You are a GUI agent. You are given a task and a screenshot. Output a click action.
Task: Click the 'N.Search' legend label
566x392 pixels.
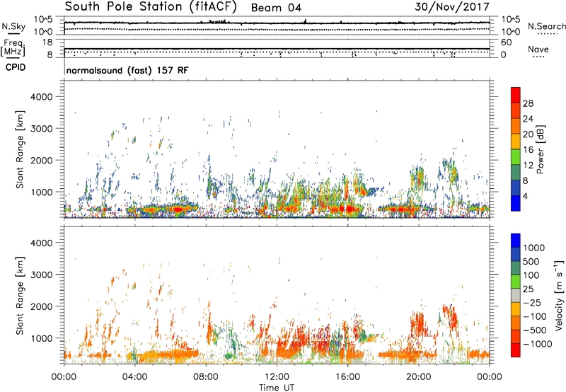pos(546,26)
